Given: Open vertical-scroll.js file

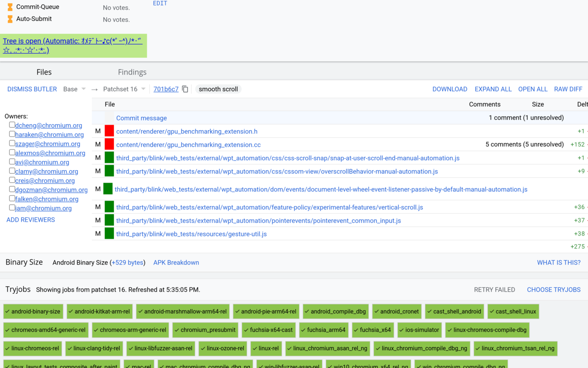Looking at the screenshot, I should [270, 207].
